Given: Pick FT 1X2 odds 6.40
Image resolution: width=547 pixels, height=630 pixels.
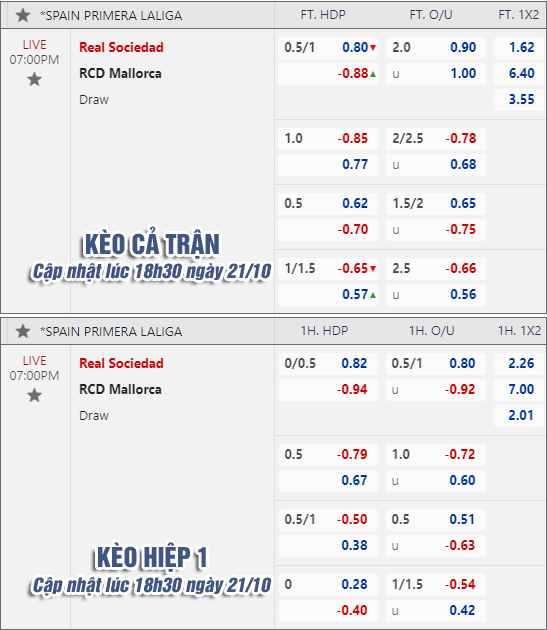Looking at the screenshot, I should pos(522,74).
